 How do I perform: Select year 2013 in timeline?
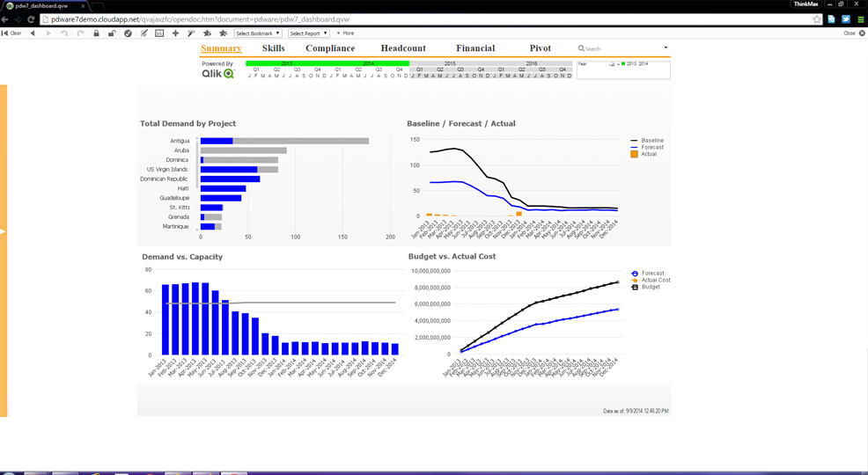point(287,63)
